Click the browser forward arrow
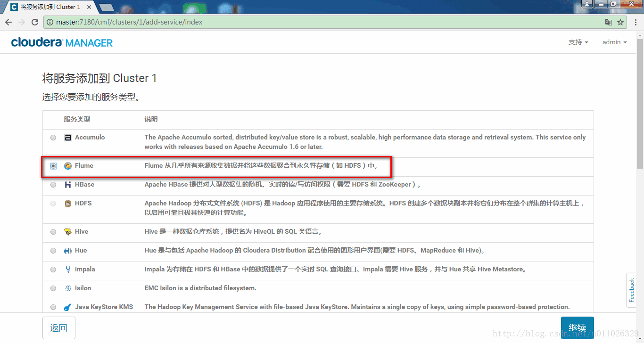The height and width of the screenshot is (343, 644). click(22, 22)
